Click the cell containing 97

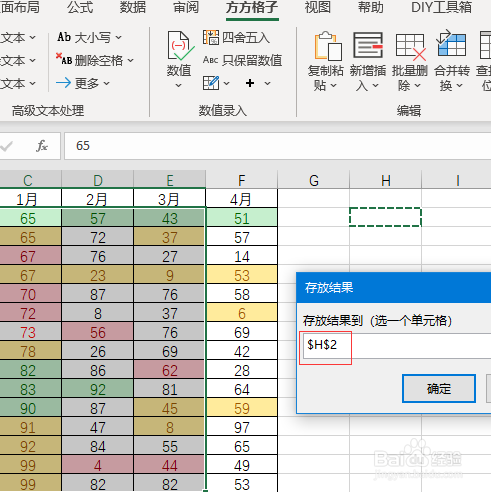pos(242,427)
